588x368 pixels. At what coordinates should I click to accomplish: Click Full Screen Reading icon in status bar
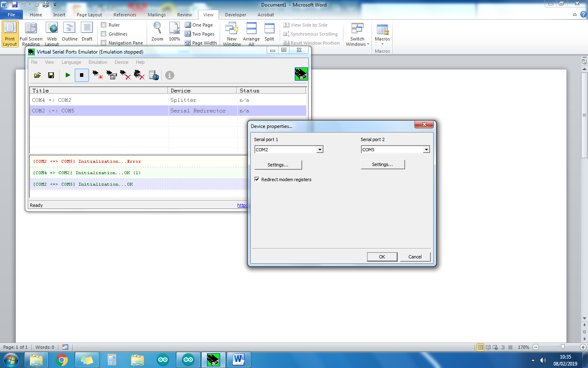488,347
